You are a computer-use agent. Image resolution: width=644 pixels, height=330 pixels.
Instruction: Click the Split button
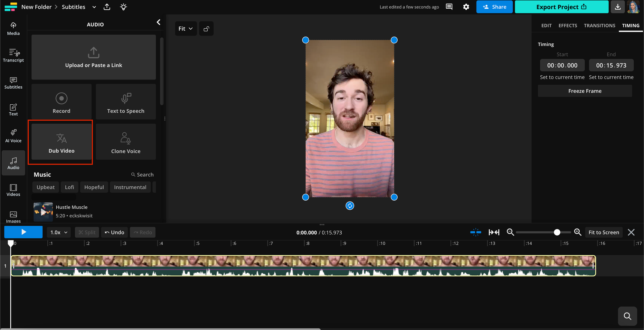pyautogui.click(x=87, y=232)
